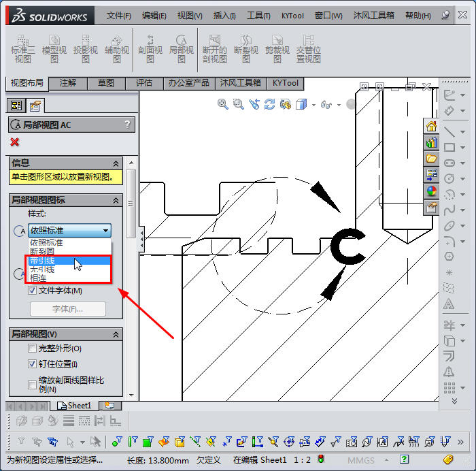
Task: Collapse the 局部视图图标 section
Action: pyautogui.click(x=116, y=201)
